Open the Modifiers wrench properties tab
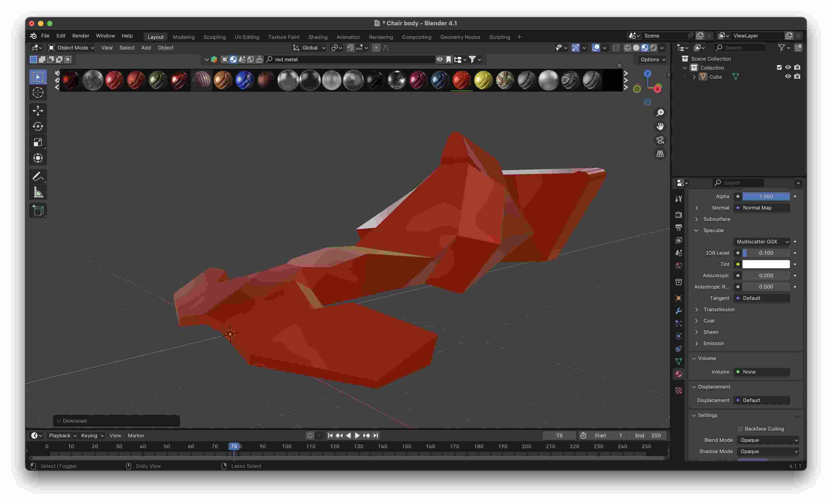The image size is (832, 504). pyautogui.click(x=678, y=311)
